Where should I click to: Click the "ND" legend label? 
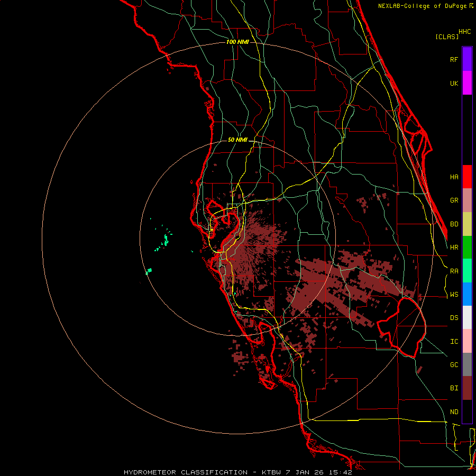click(x=454, y=412)
